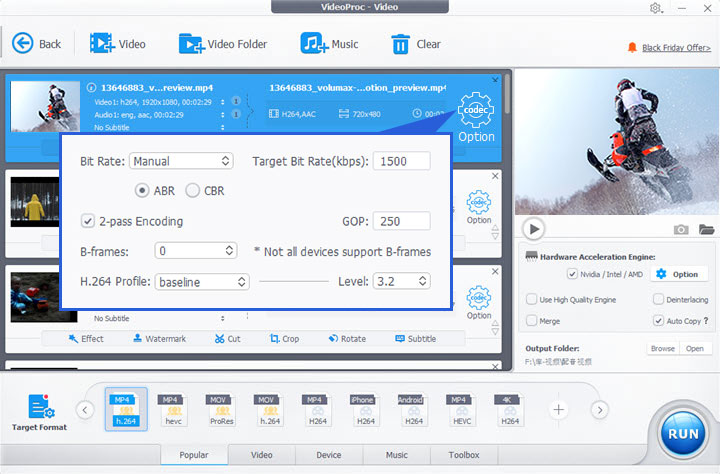Select MOV ProRes target format
The image size is (720, 474).
click(x=221, y=409)
